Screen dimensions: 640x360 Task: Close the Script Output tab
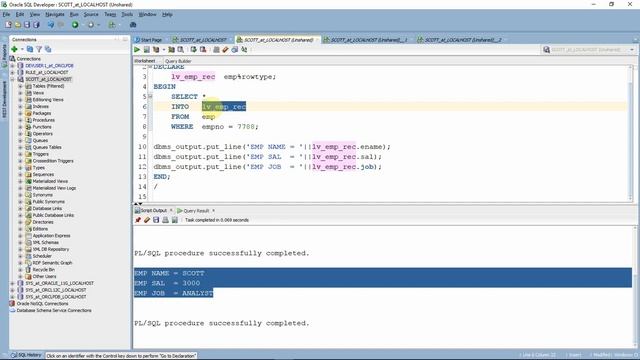(x=171, y=211)
